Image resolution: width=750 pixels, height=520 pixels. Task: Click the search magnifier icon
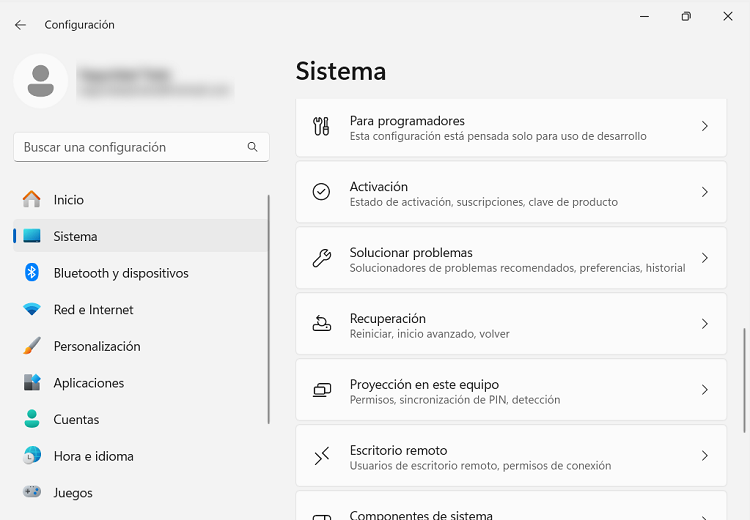tap(252, 147)
